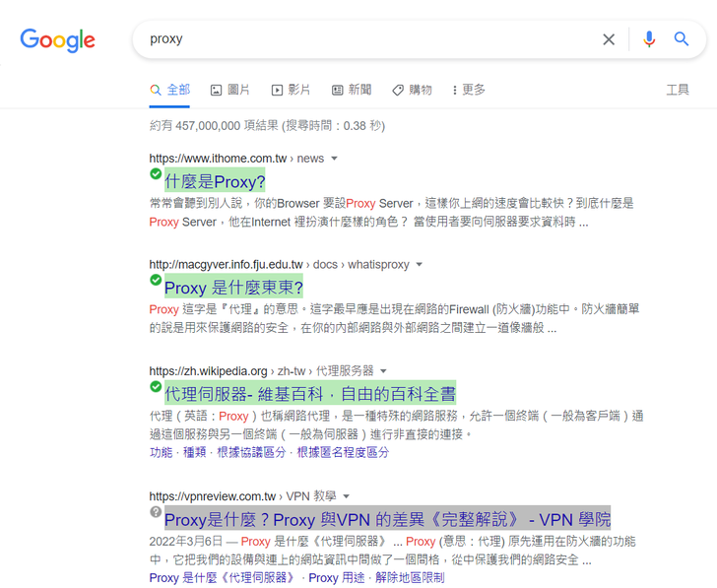Submit search using magnifier icon

682,39
